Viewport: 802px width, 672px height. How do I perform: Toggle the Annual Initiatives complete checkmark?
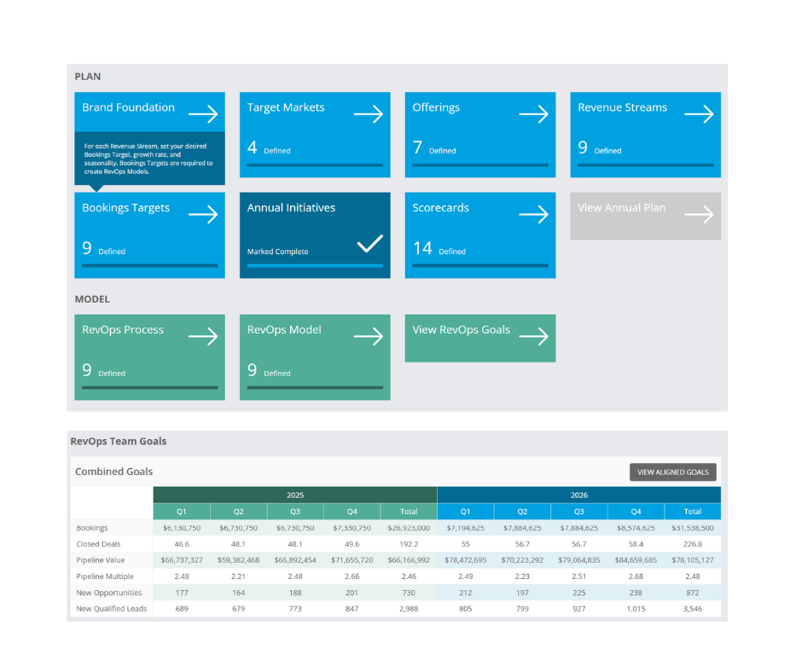pos(369,245)
